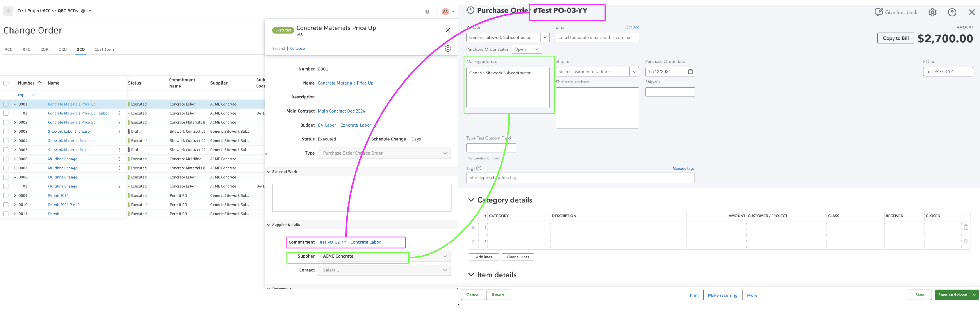980x312 pixels.
Task: Click the help question mark icon near avatar
Action: point(427,12)
